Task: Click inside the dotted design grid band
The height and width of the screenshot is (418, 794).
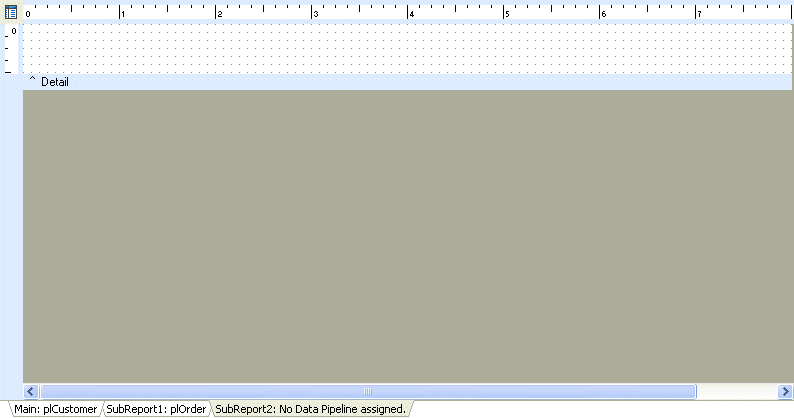Action: [x=407, y=49]
